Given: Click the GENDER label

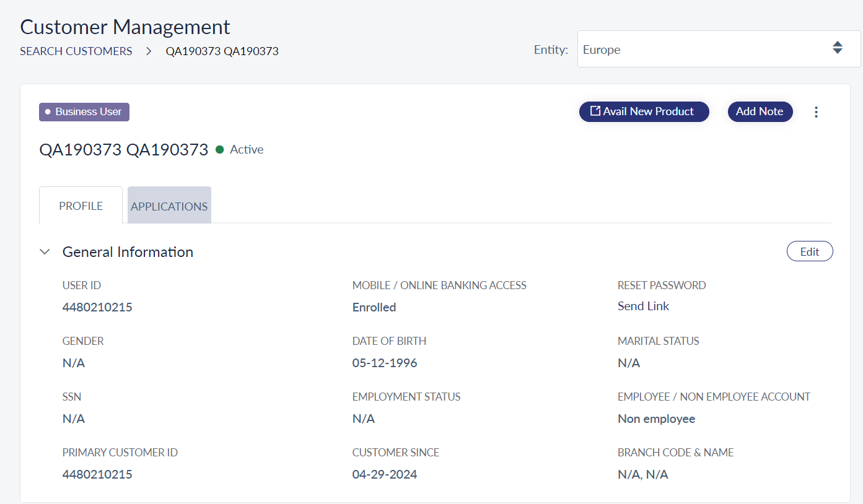Looking at the screenshot, I should pyautogui.click(x=83, y=341).
